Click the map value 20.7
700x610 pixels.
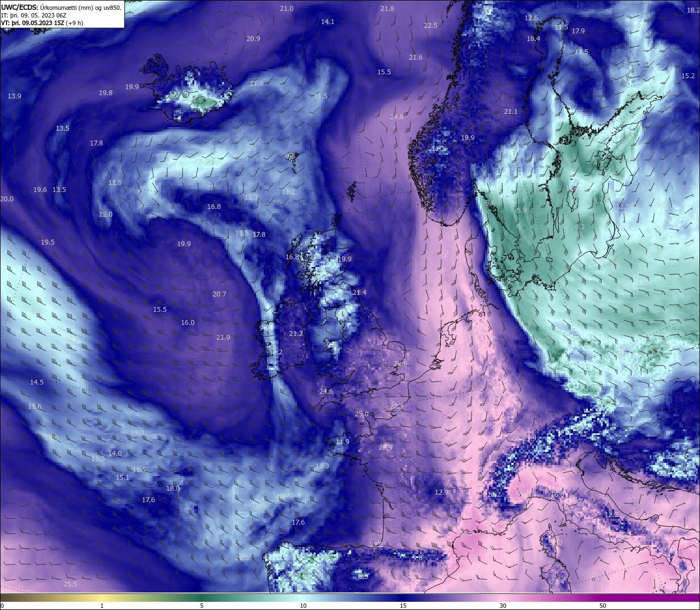tap(219, 294)
